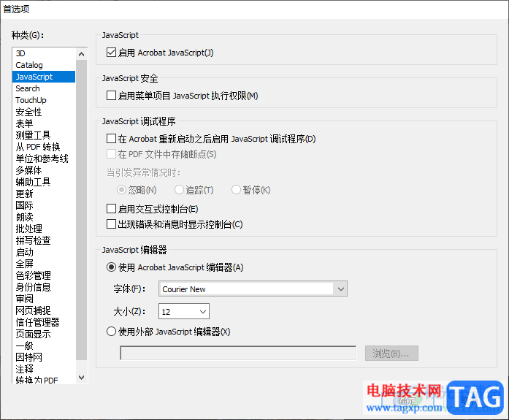
Task: Select Catalog in the category list
Action: pyautogui.click(x=44, y=65)
